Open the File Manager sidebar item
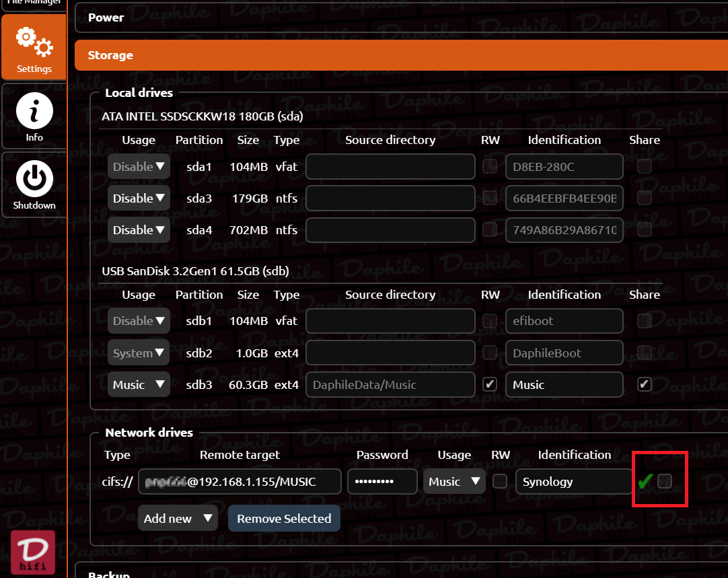Screen dimensions: 728x578 tap(34, 4)
